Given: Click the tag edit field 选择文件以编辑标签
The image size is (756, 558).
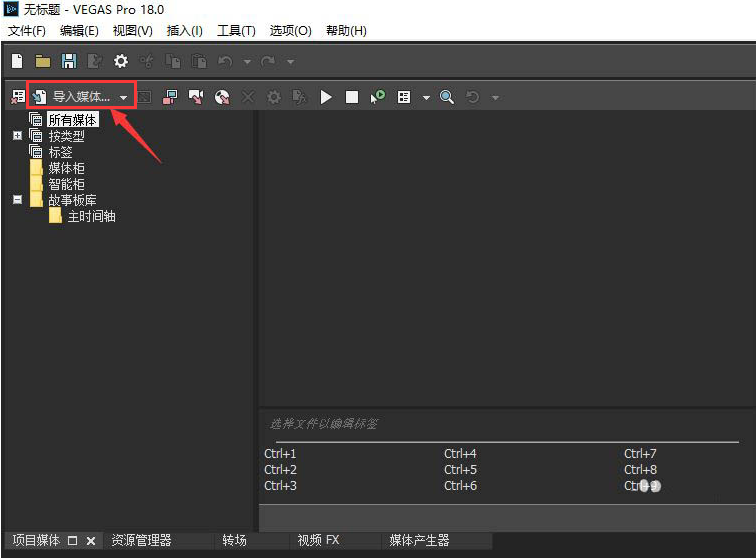Looking at the screenshot, I should pos(324,423).
